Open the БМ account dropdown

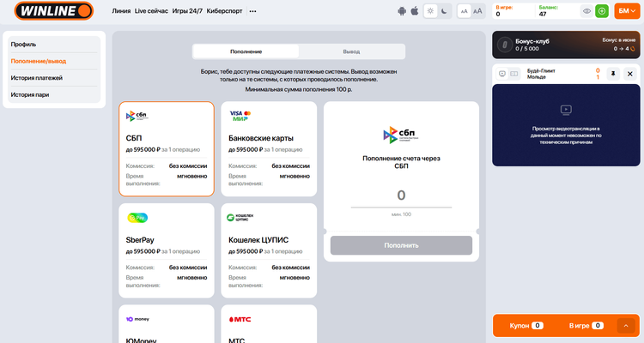(x=627, y=11)
